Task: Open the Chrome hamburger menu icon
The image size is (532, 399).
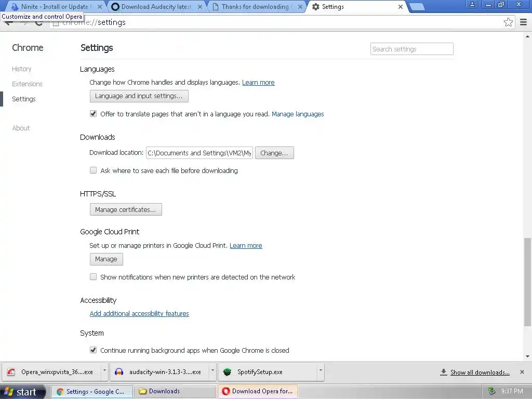Action: 523,22
